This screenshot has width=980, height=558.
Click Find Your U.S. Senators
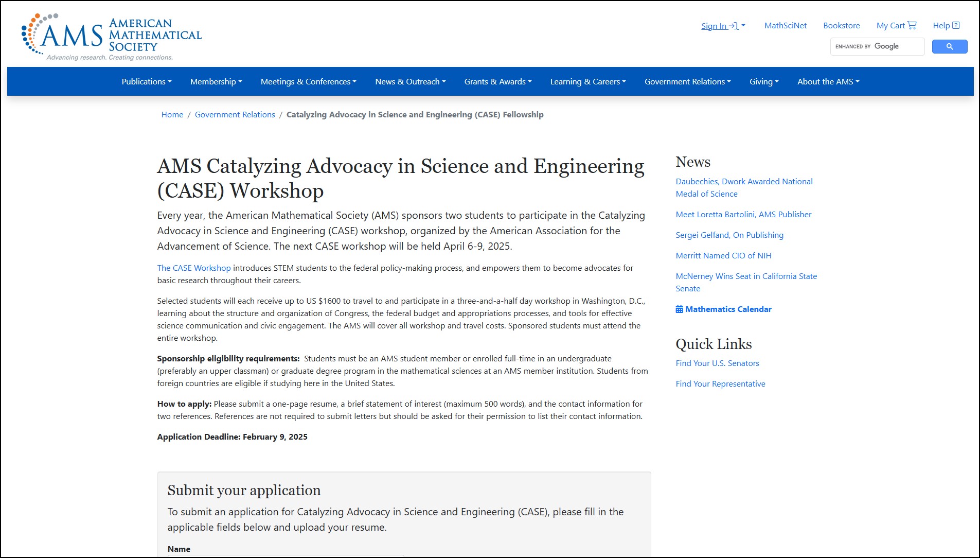pos(717,363)
